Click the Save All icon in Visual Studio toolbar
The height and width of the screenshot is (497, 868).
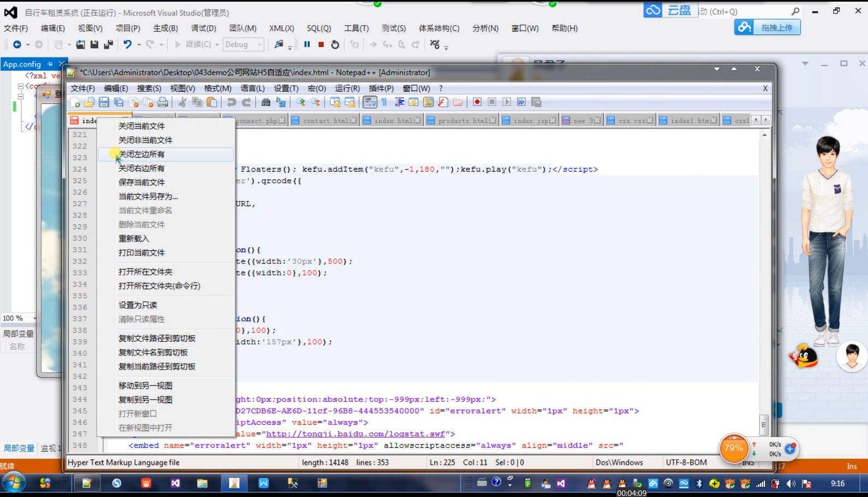[x=108, y=44]
